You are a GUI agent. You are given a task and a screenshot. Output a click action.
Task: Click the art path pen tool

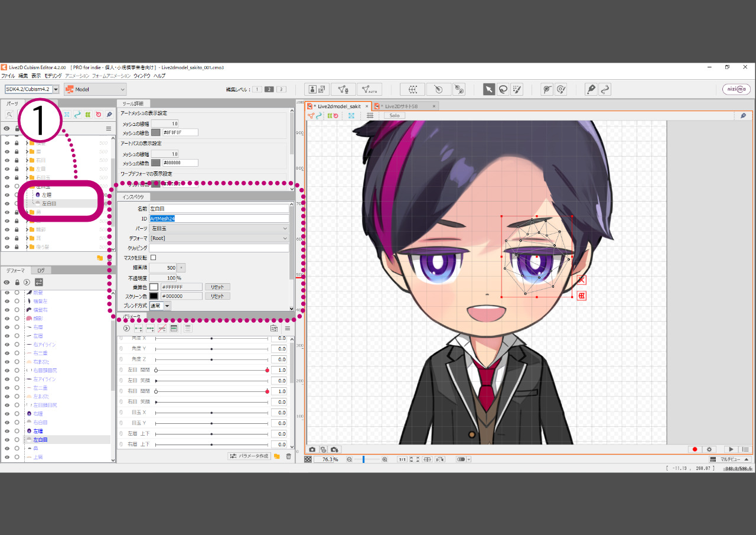pos(591,89)
